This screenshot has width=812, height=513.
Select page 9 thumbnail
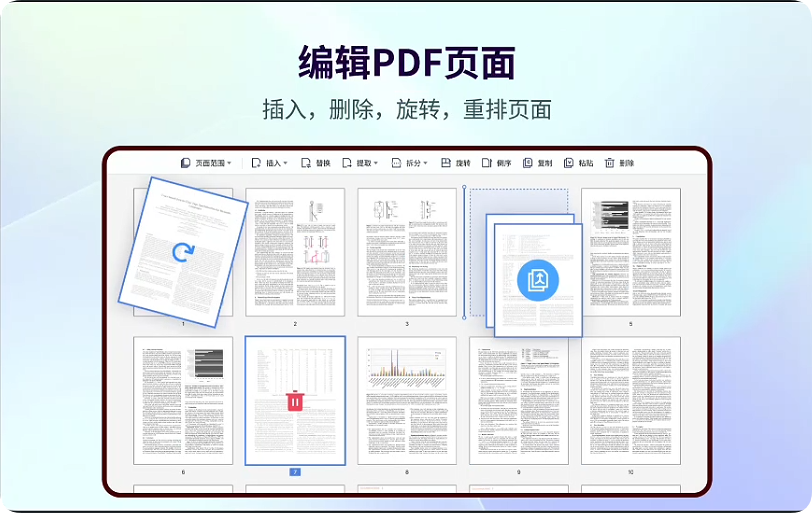518,400
